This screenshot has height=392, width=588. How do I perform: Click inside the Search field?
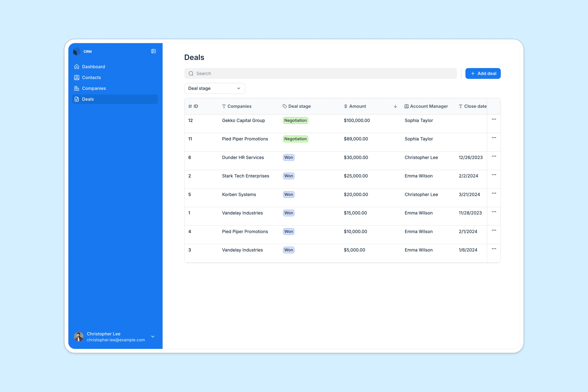275,73
